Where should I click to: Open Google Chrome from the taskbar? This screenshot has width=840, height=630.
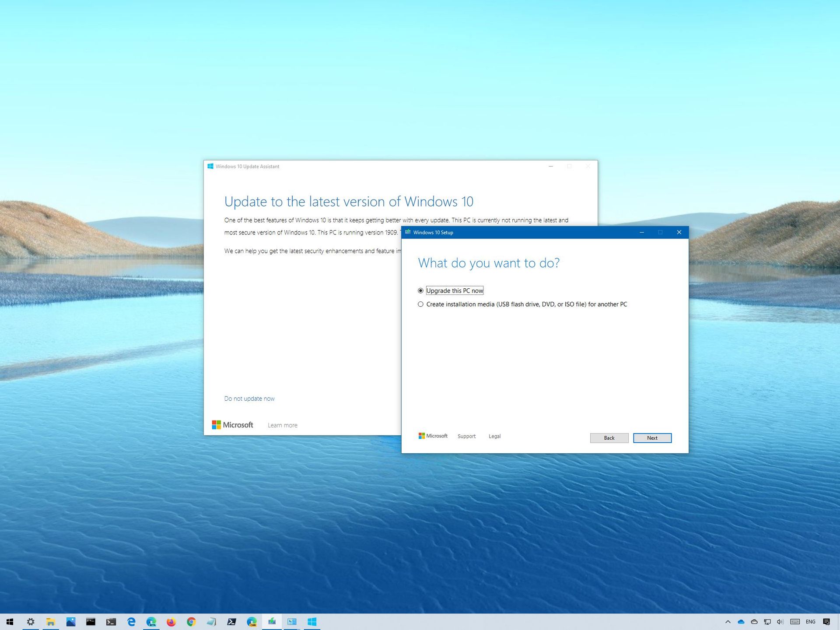tap(191, 622)
